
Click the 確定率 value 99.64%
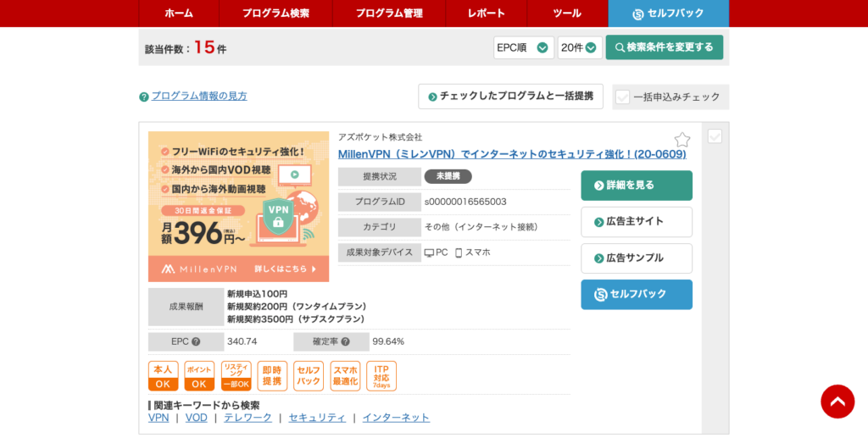pyautogui.click(x=388, y=341)
